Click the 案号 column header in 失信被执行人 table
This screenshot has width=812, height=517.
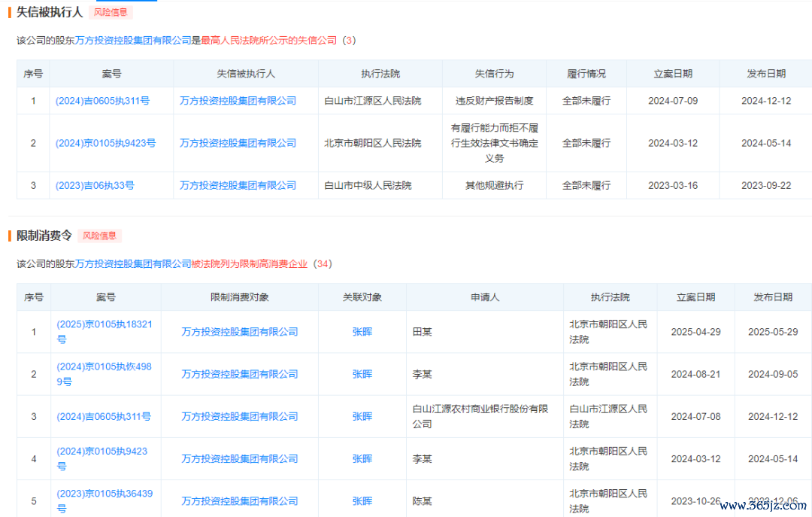coord(111,74)
